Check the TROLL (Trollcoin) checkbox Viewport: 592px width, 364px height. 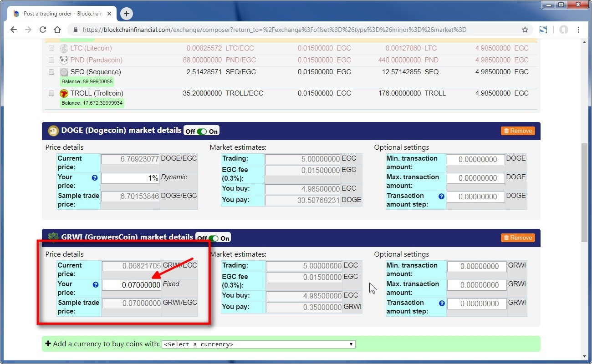click(51, 93)
